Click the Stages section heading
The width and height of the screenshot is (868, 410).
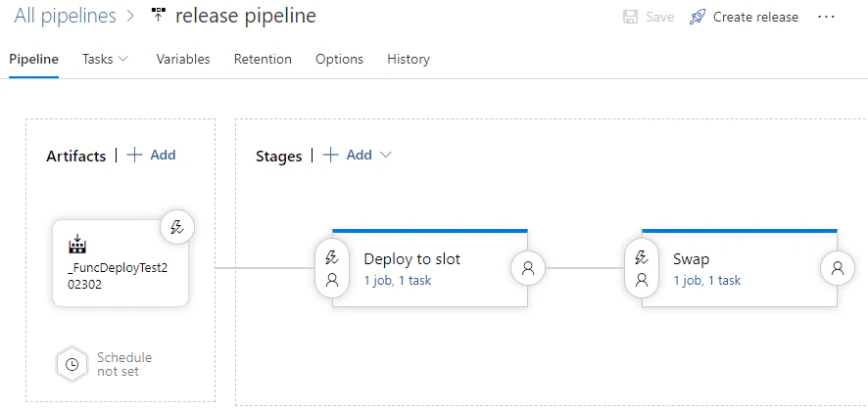pyautogui.click(x=279, y=157)
